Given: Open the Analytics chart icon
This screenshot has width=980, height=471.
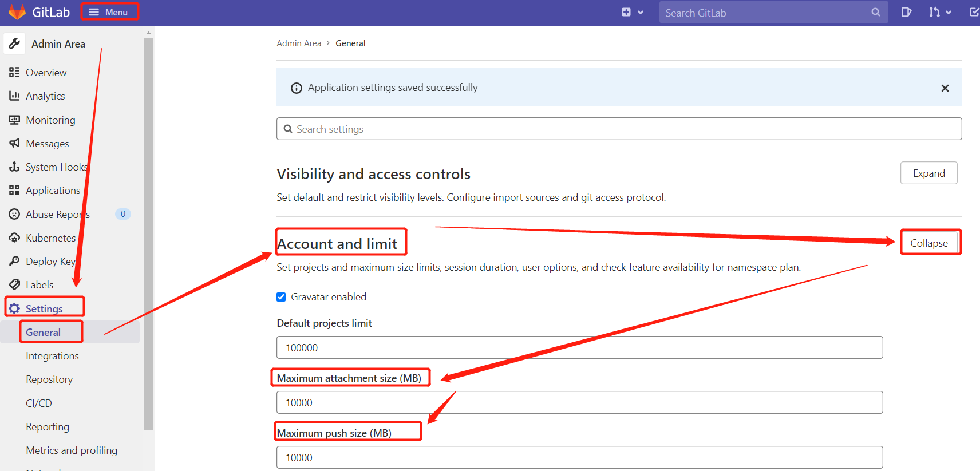Looking at the screenshot, I should [x=14, y=96].
